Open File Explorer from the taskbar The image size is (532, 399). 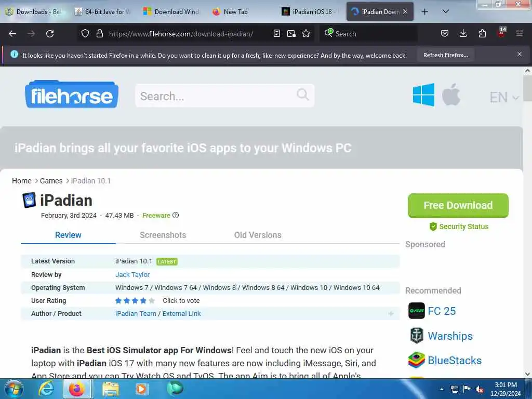111,389
